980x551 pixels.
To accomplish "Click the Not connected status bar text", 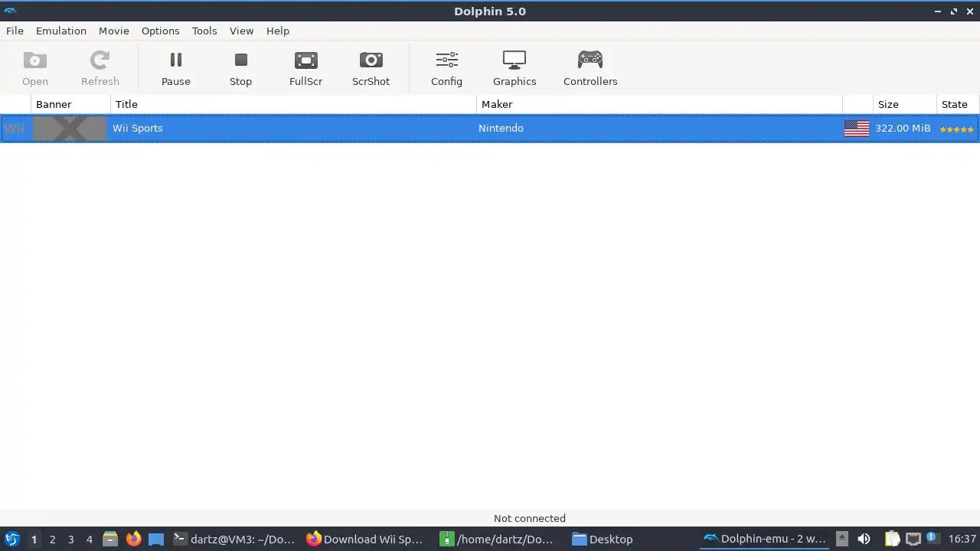I will (530, 518).
